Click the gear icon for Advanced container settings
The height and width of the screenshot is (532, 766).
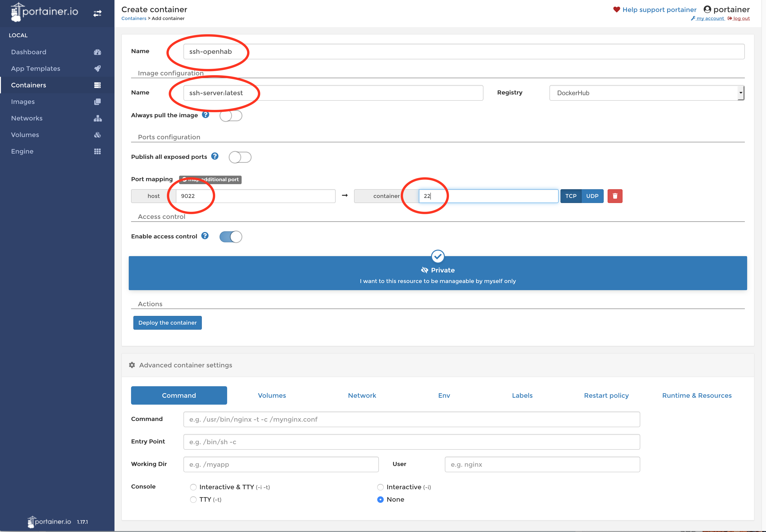pos(132,365)
